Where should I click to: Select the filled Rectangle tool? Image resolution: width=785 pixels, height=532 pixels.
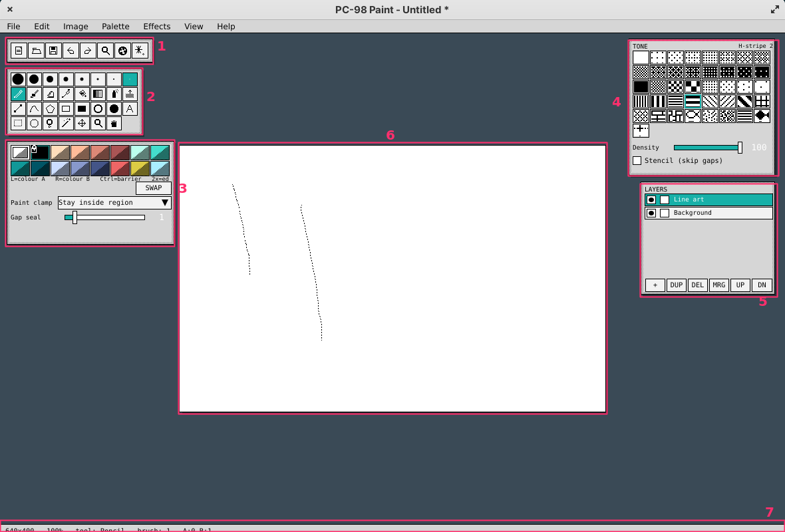82,108
